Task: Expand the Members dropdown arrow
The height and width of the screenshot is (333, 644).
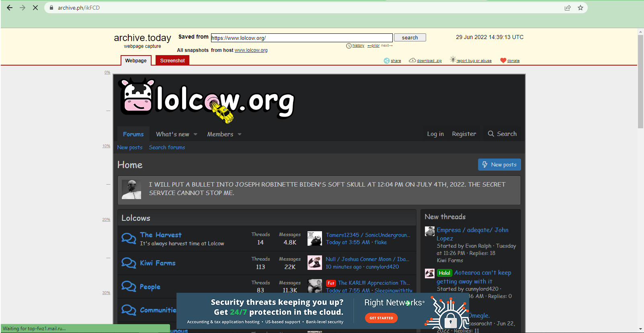Action: [x=240, y=134]
